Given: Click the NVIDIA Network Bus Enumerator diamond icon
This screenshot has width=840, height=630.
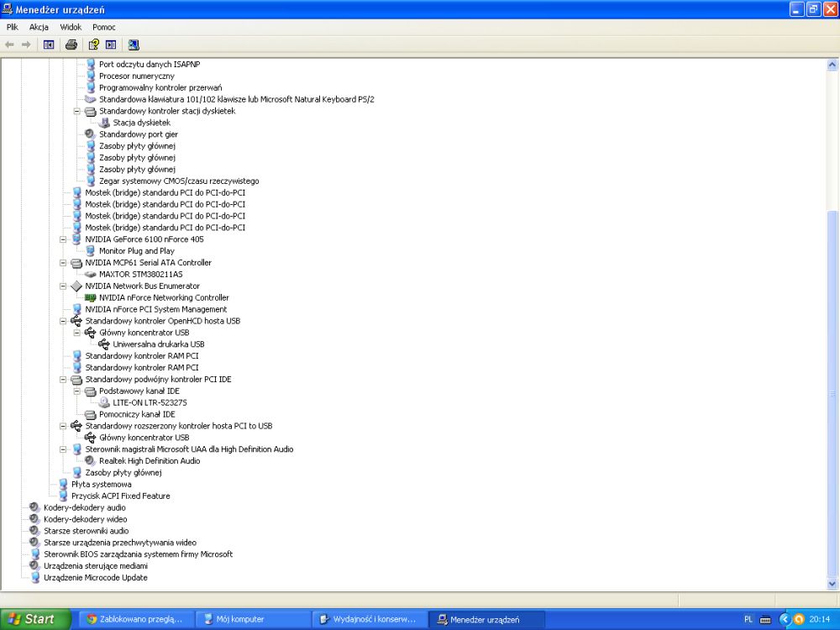Looking at the screenshot, I should [x=76, y=286].
